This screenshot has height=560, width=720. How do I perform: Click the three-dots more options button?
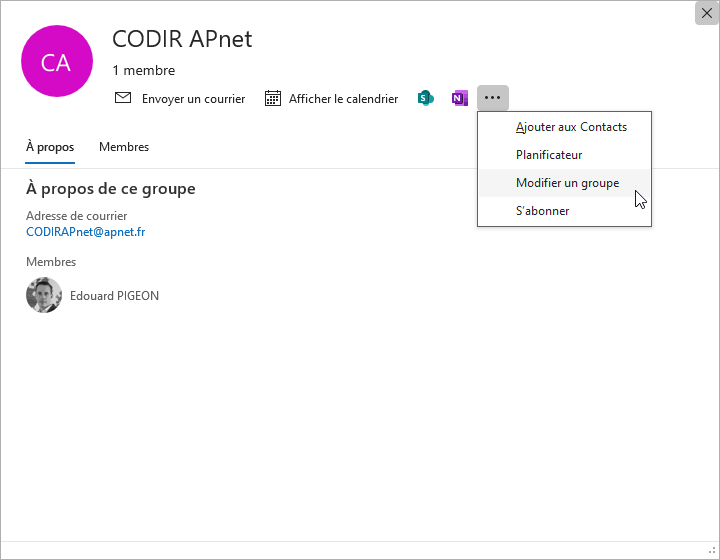click(x=493, y=98)
